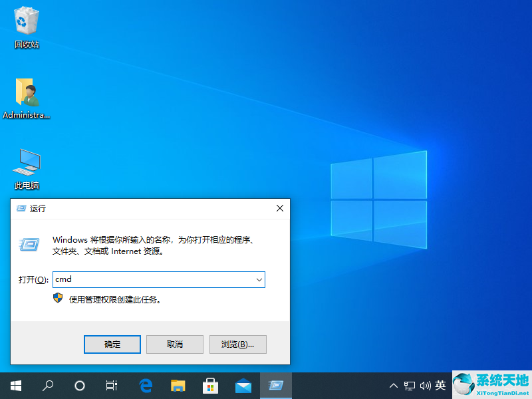532x399 pixels.
Task: Confirm with the 确定 button
Action: tap(112, 344)
